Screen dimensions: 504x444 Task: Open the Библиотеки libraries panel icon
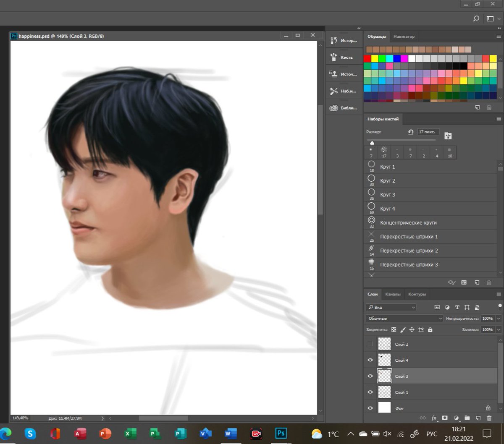click(343, 108)
